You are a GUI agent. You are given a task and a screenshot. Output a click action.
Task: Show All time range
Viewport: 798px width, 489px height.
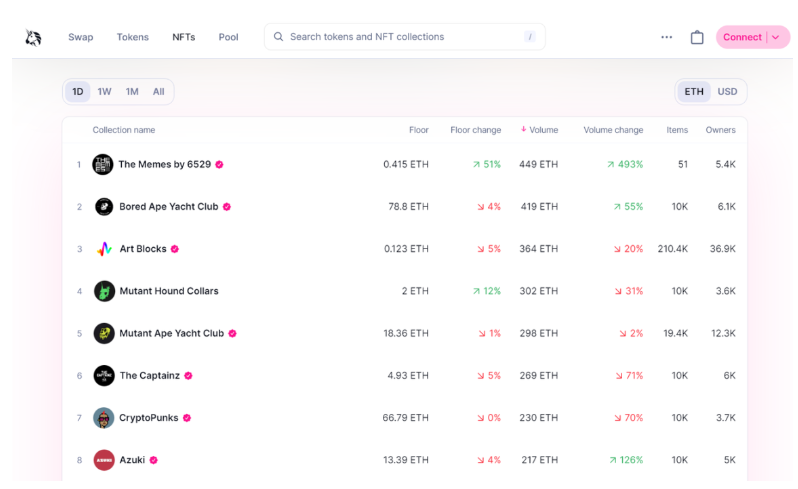(159, 92)
